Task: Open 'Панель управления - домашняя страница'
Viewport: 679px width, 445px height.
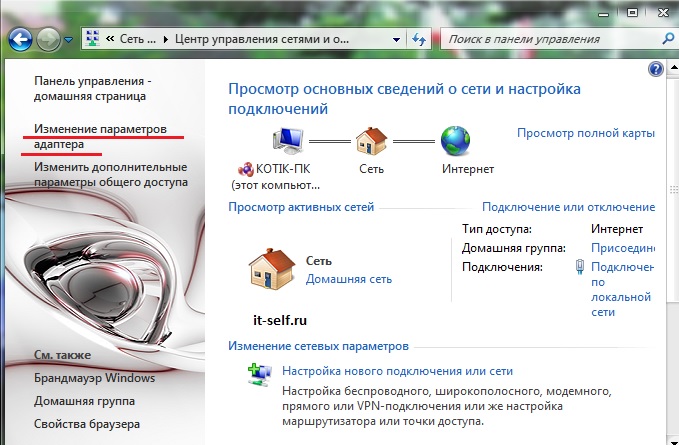Action: pos(93,88)
